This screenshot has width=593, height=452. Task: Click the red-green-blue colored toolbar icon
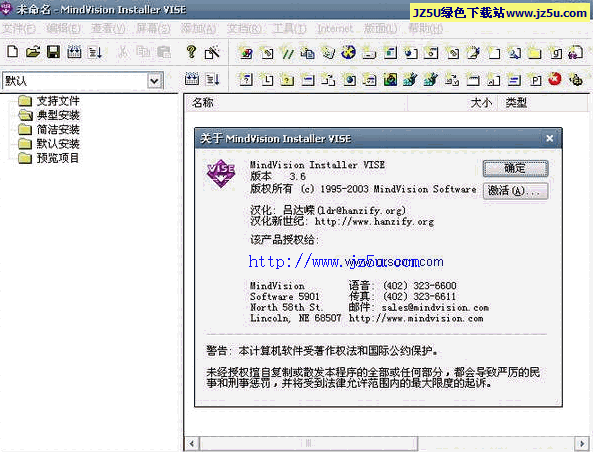click(x=247, y=53)
